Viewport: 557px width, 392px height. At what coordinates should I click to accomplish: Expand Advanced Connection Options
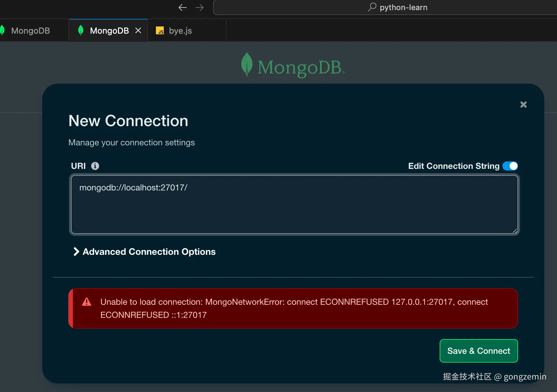point(144,252)
